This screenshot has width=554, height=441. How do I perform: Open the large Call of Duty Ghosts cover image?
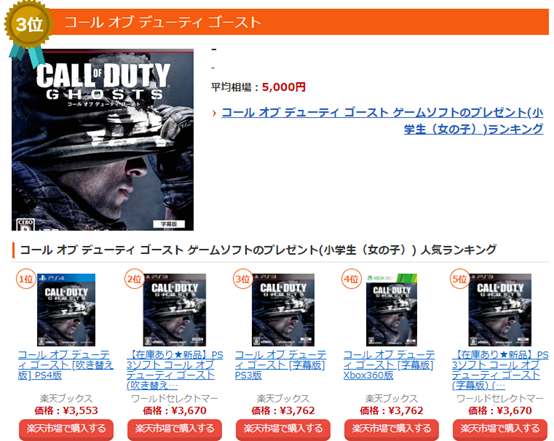(102, 140)
